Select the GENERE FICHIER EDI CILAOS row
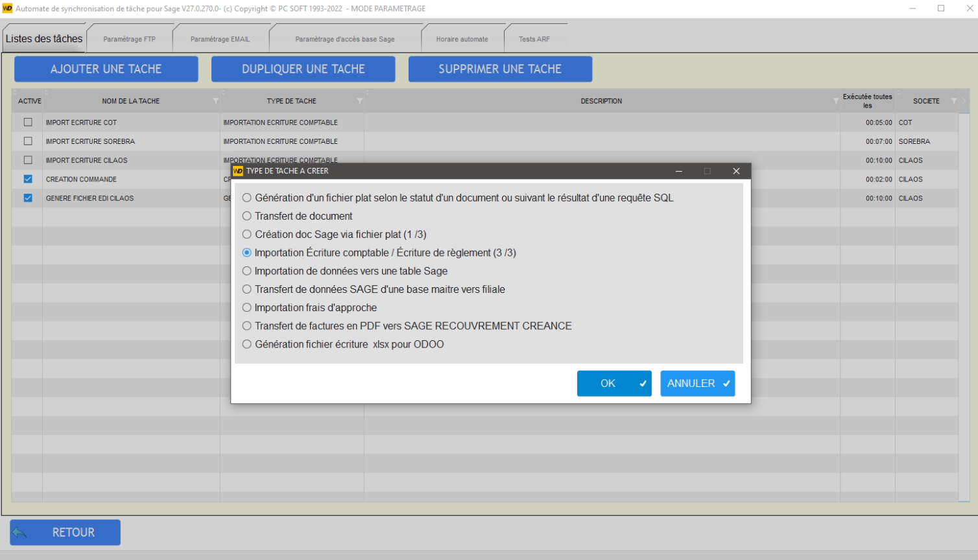 89,198
